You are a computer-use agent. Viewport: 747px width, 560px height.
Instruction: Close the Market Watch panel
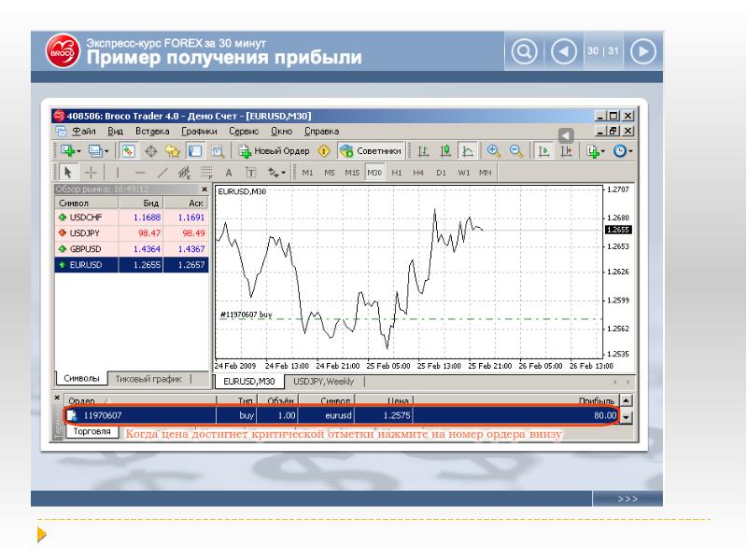(x=204, y=189)
